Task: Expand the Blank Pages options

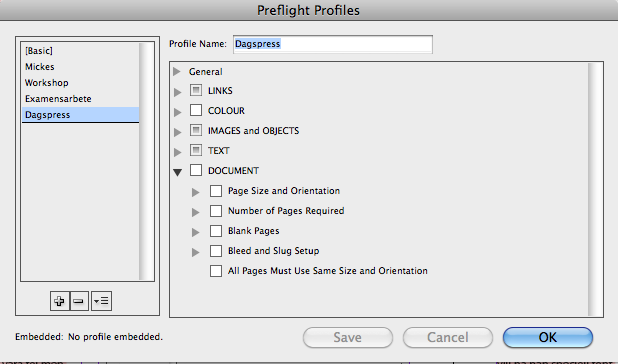Action: pyautogui.click(x=195, y=232)
